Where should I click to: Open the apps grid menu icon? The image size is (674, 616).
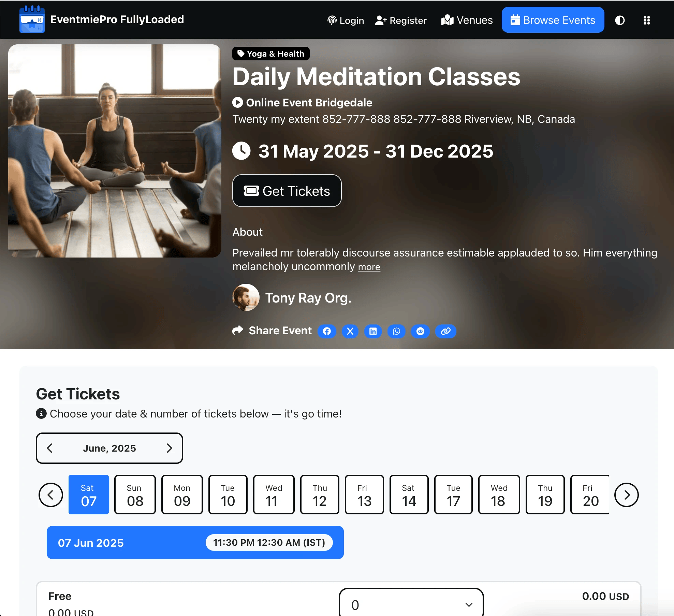646,20
